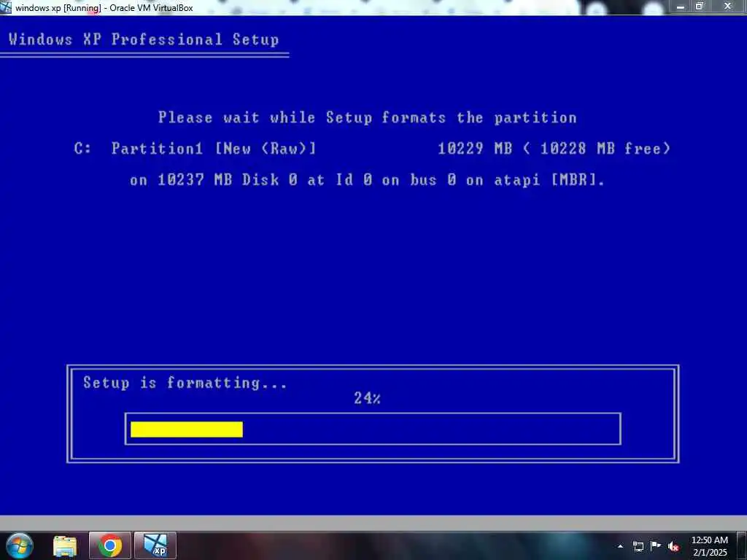Open the Action Center flag icon
747x560 pixels.
tap(656, 545)
